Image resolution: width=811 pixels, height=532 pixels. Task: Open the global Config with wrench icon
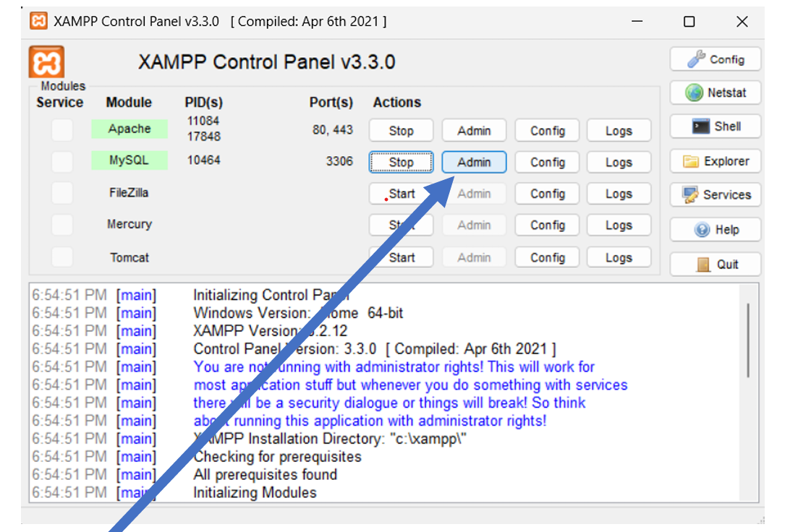[x=716, y=59]
